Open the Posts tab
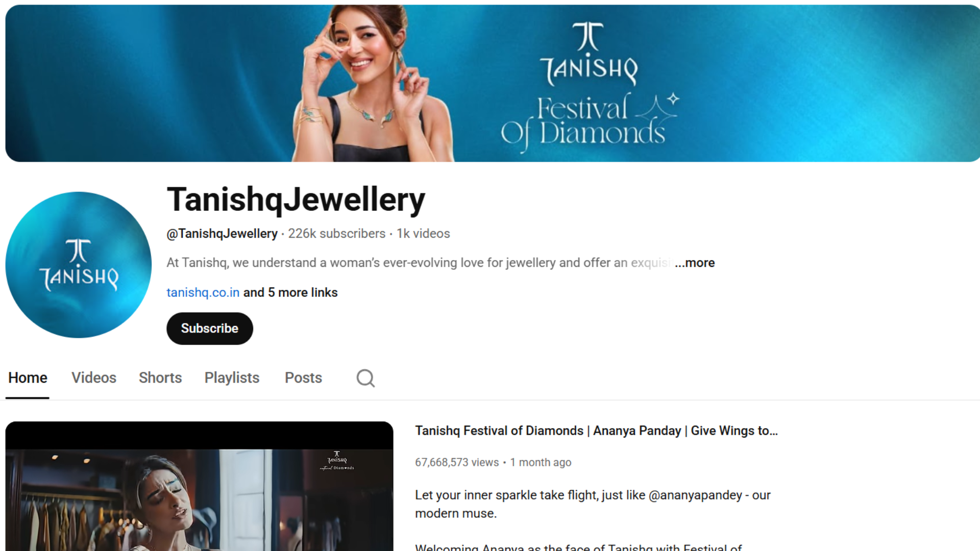The height and width of the screenshot is (551, 980). click(303, 378)
